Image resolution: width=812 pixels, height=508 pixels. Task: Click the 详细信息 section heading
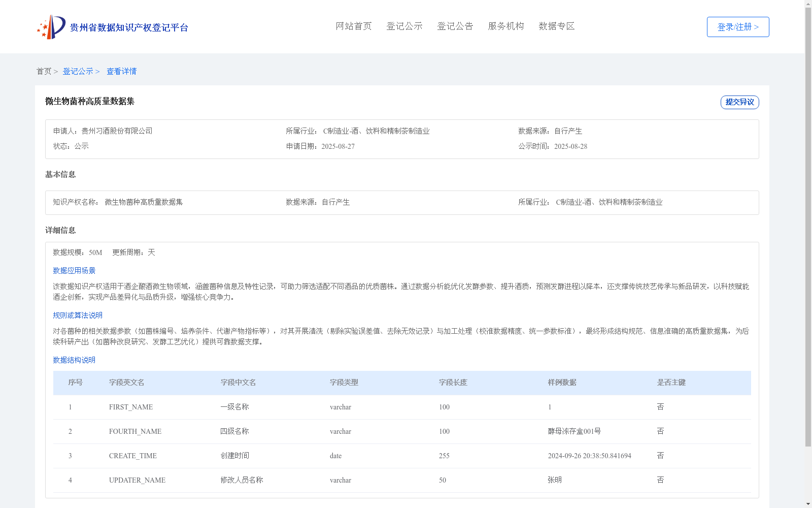[60, 230]
